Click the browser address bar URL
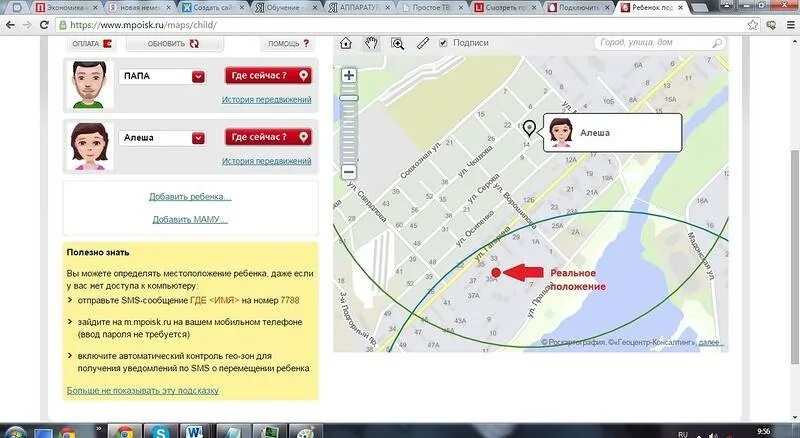Viewport: 800px width, 438px height. [x=143, y=25]
